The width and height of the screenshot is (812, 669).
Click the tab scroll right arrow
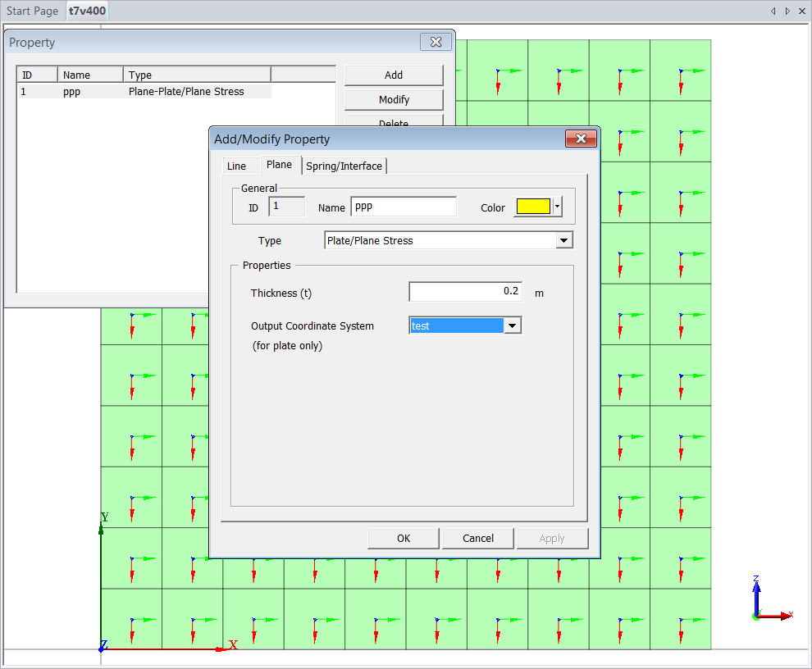pyautogui.click(x=787, y=11)
